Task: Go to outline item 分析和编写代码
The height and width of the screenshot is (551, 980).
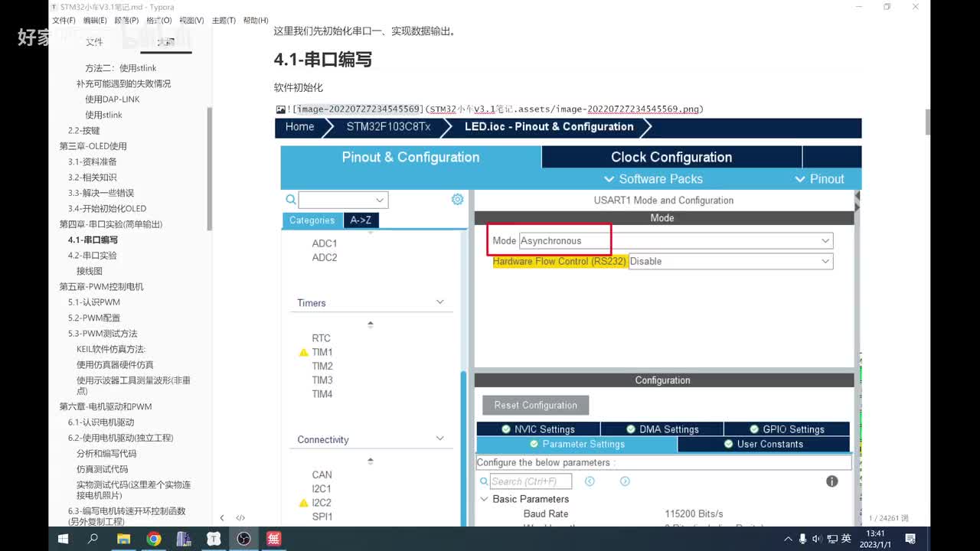Action: (x=106, y=454)
